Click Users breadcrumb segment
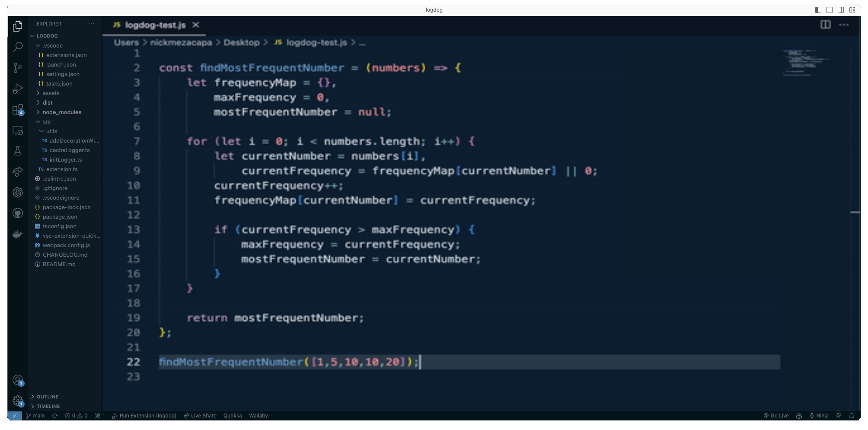The image size is (868, 430). (x=126, y=42)
